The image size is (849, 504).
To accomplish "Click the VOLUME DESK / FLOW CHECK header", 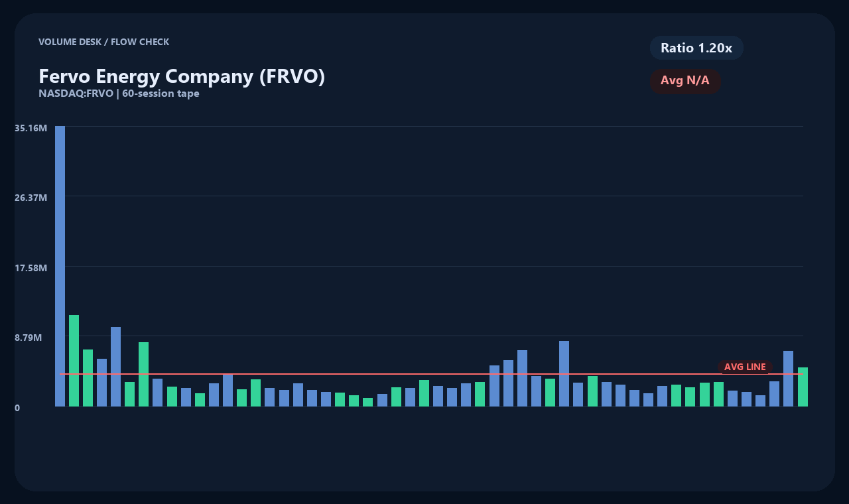I will [103, 42].
